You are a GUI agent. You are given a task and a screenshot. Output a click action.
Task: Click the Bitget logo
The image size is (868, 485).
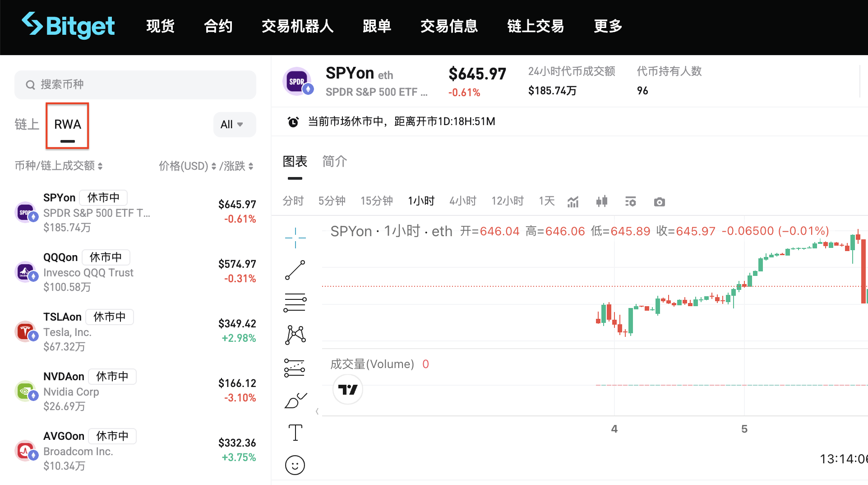68,25
